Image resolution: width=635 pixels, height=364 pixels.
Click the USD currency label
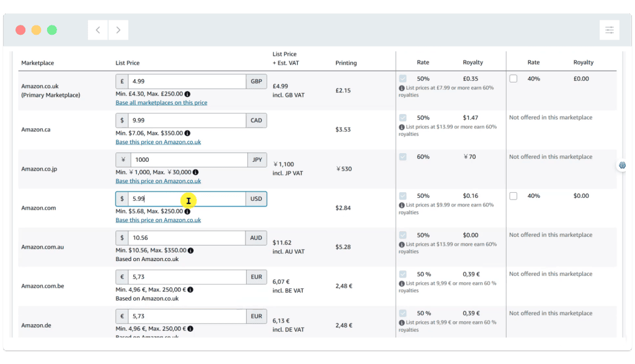(256, 199)
